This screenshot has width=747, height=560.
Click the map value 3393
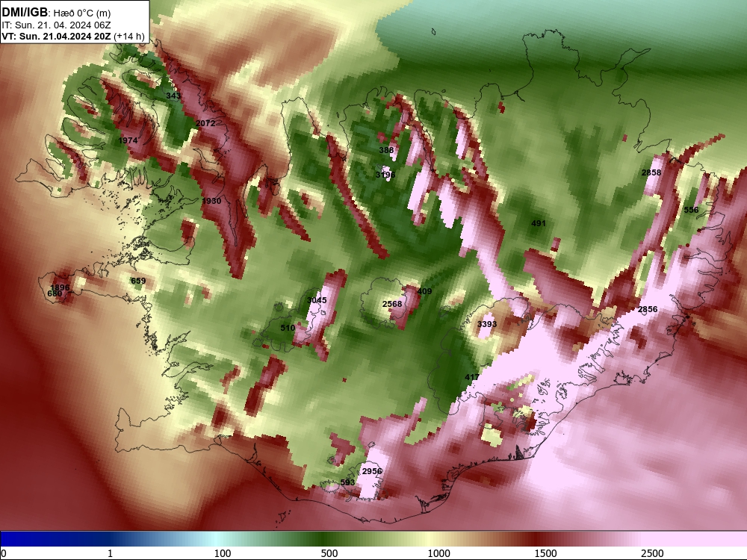pyautogui.click(x=487, y=324)
